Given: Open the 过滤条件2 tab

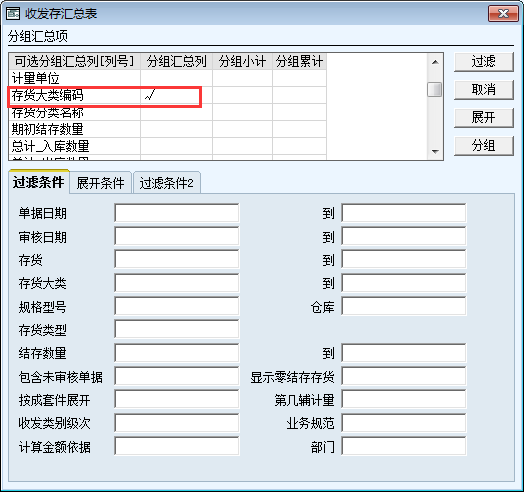Looking at the screenshot, I should (x=166, y=183).
